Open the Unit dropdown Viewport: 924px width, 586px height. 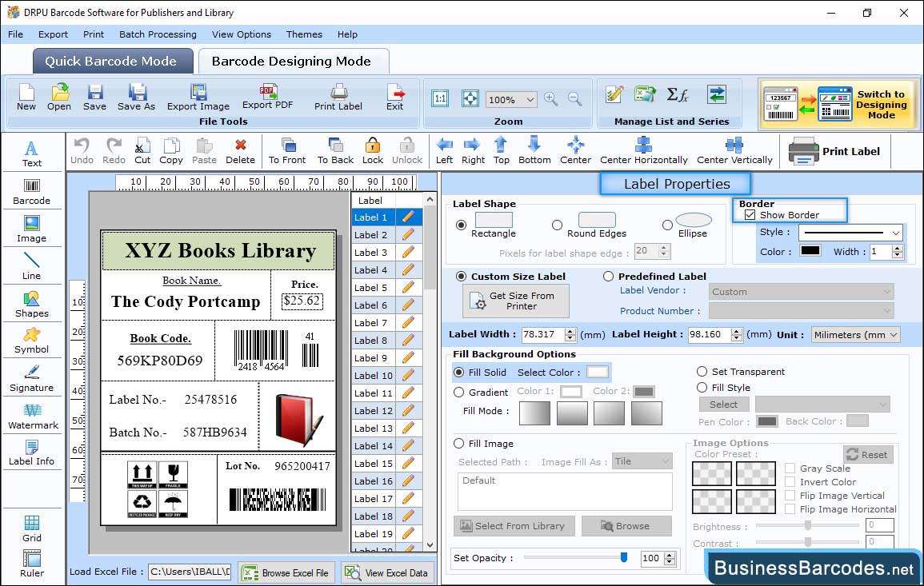(856, 334)
